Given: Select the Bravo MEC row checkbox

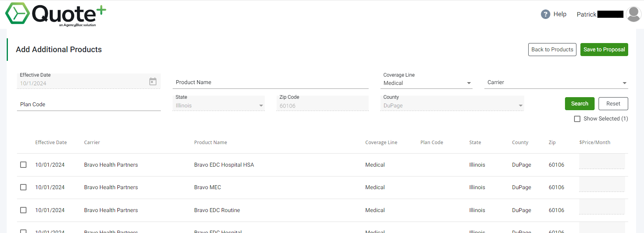Looking at the screenshot, I should click(x=23, y=187).
